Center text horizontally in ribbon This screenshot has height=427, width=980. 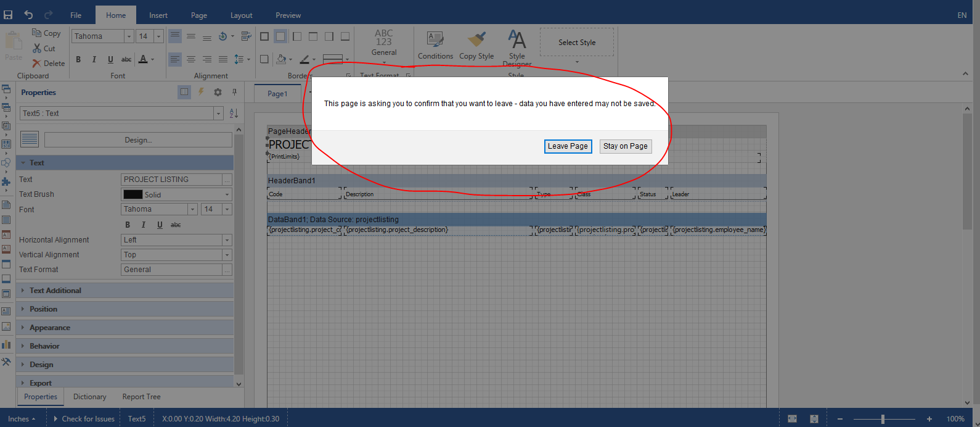point(191,59)
